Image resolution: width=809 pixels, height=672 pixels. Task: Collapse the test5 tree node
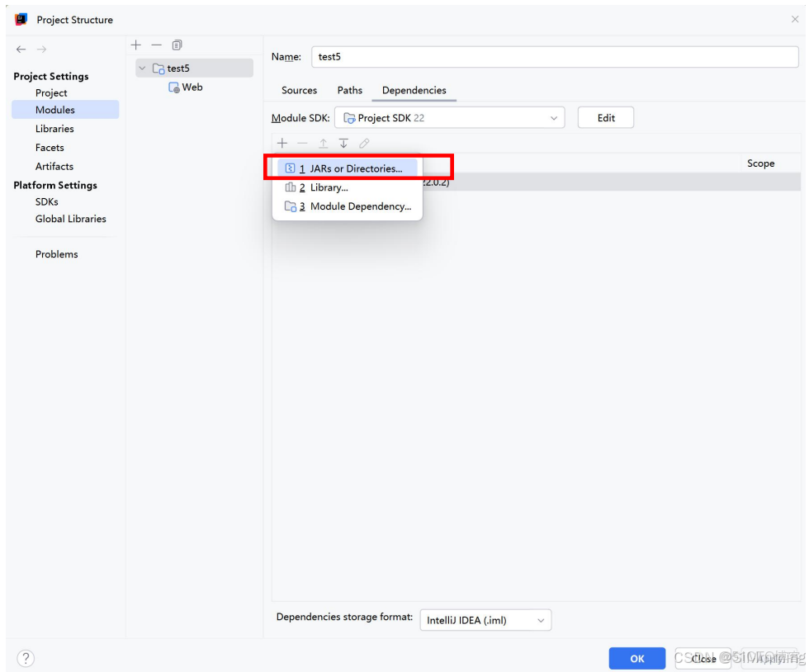pos(142,69)
